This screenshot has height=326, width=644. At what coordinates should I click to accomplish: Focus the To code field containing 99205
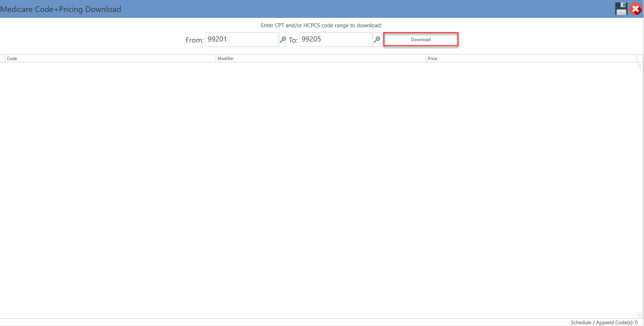(336, 39)
